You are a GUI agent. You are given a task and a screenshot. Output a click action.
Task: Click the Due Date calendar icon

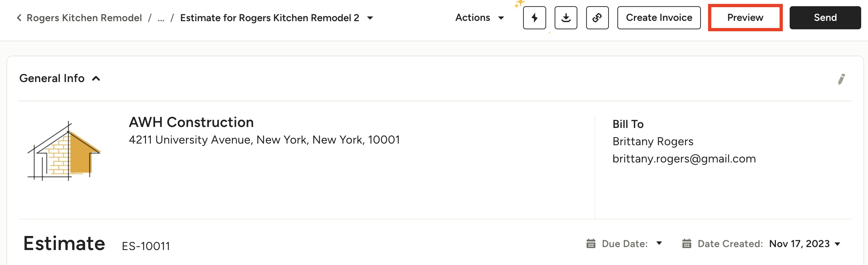click(591, 244)
